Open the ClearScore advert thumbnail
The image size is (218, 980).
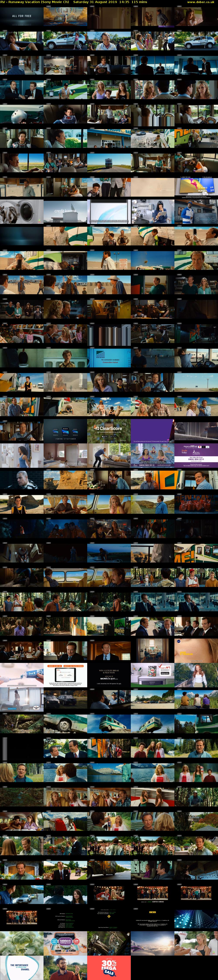[109, 431]
